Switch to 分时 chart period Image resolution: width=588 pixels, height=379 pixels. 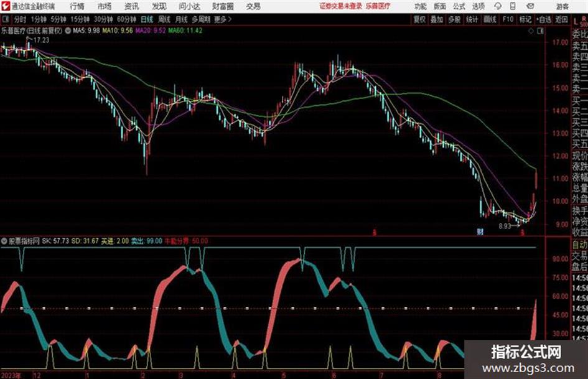(x=20, y=19)
